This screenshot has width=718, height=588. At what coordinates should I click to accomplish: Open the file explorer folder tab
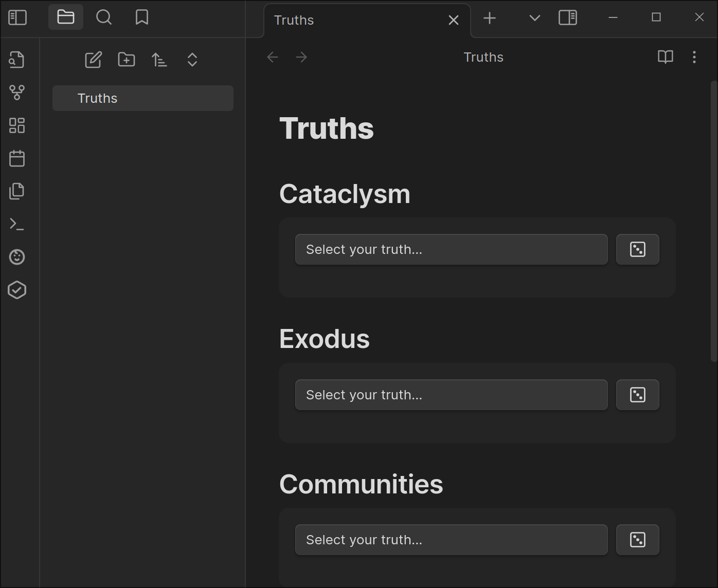(66, 17)
